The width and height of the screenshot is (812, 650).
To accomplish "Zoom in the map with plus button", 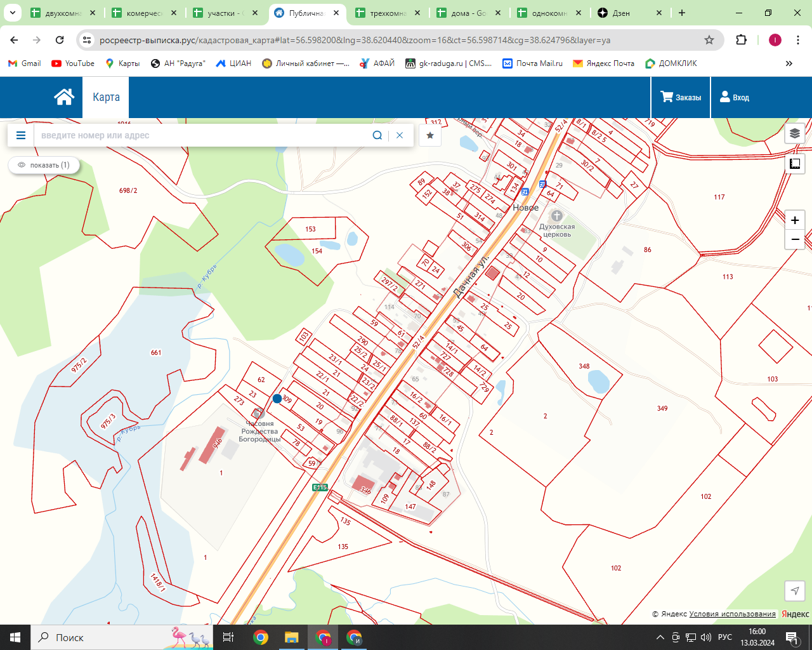I will pyautogui.click(x=795, y=220).
